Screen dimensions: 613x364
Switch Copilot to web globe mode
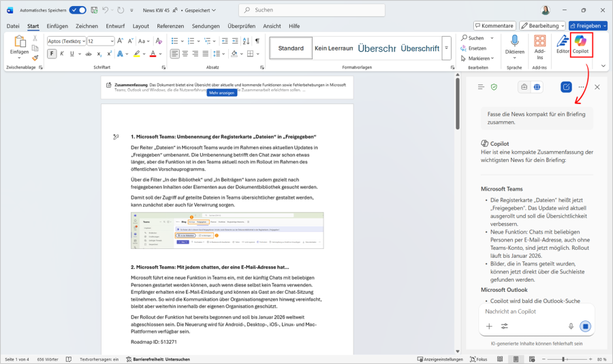coord(537,86)
